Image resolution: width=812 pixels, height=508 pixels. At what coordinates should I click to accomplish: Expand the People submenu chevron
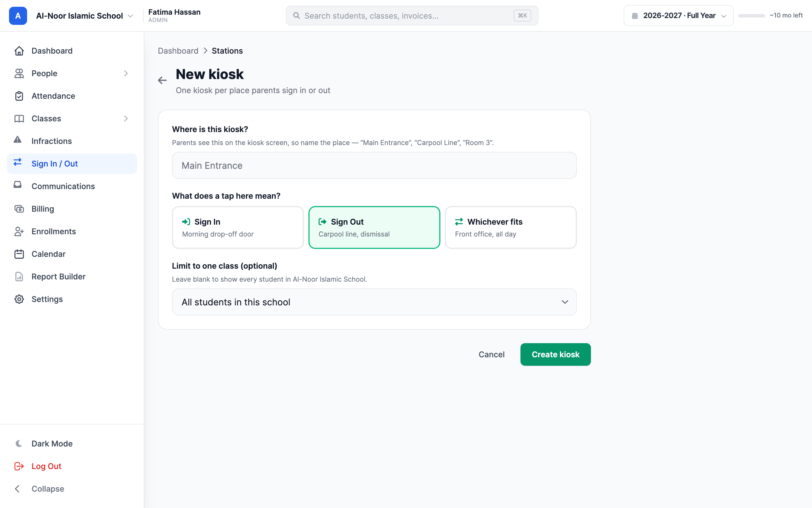[x=126, y=73]
